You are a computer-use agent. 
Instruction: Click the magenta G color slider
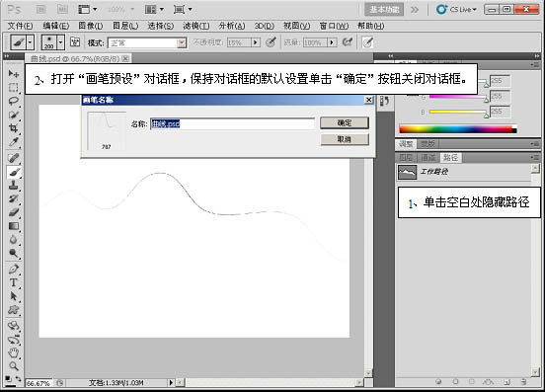point(458,97)
